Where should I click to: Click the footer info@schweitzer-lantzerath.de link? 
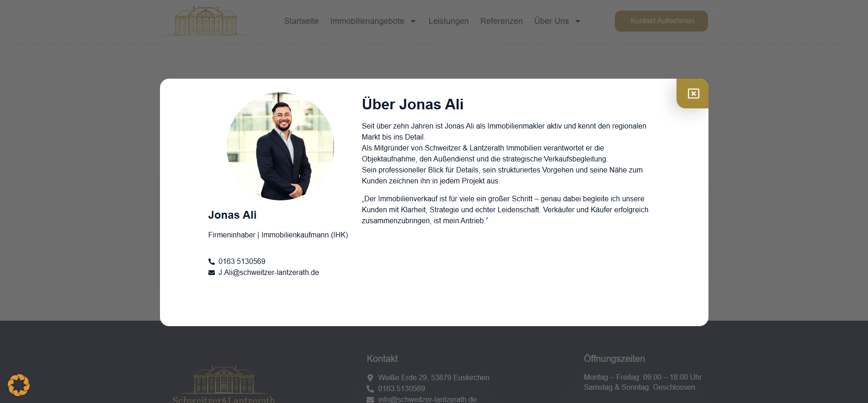point(427,399)
